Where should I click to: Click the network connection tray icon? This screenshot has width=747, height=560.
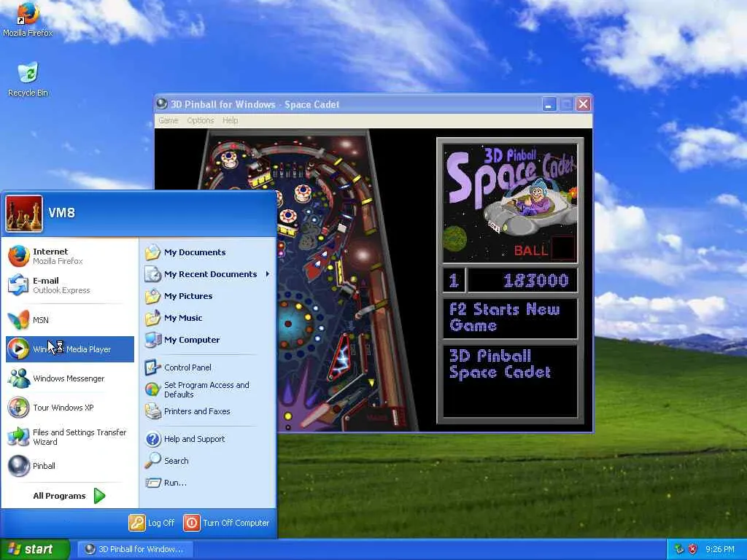[679, 549]
